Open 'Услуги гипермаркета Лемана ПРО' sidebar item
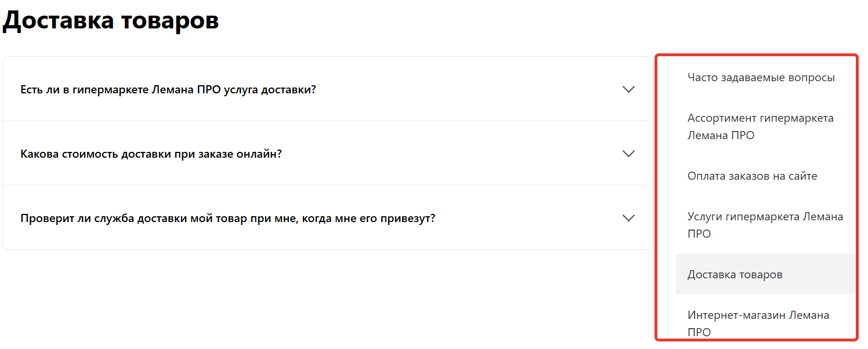 765,217
